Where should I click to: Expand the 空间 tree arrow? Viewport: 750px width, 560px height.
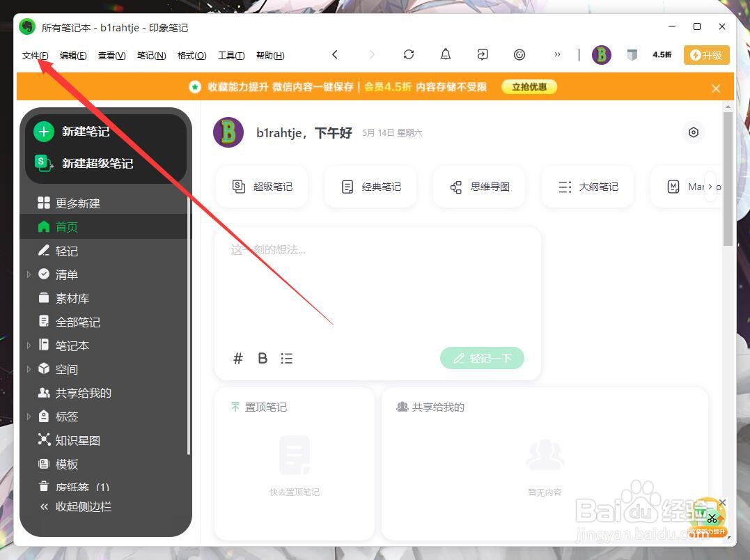pyautogui.click(x=29, y=369)
